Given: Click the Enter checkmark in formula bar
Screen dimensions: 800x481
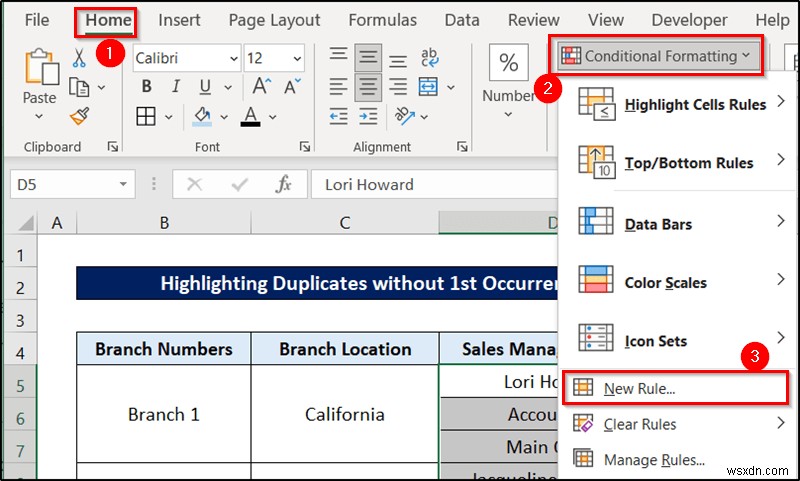Looking at the screenshot, I should pyautogui.click(x=239, y=184).
